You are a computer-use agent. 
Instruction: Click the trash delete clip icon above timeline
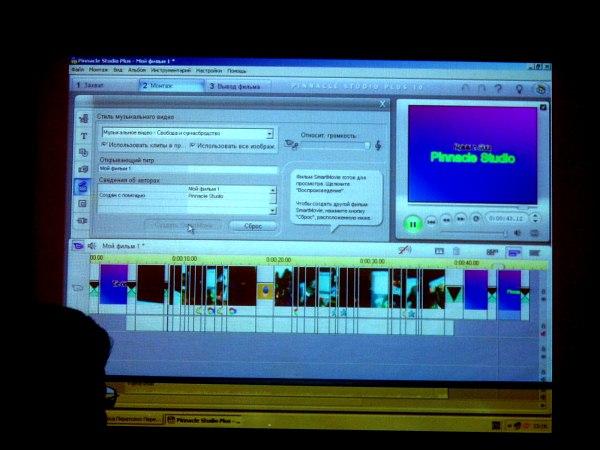pos(456,251)
